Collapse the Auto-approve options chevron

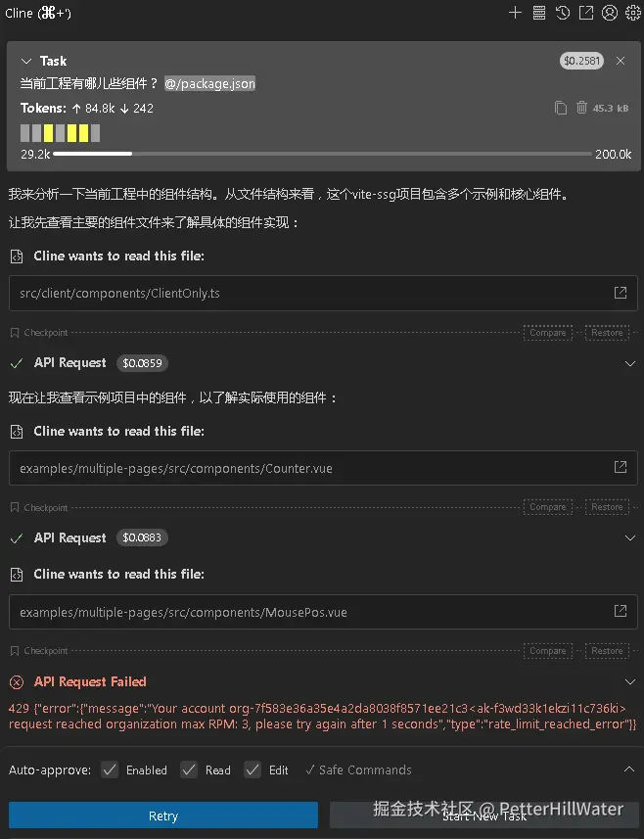tap(629, 769)
